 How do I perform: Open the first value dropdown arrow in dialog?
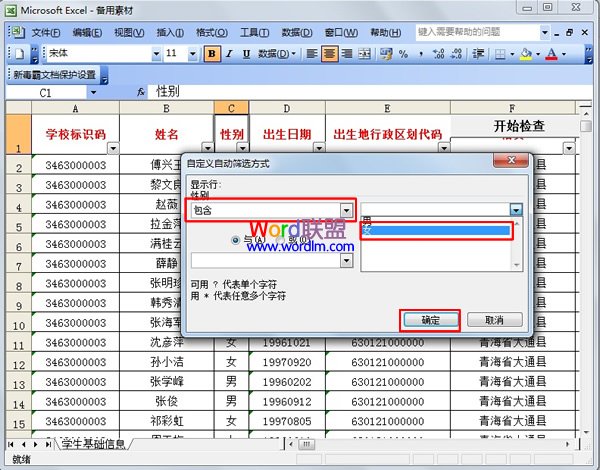(516, 209)
